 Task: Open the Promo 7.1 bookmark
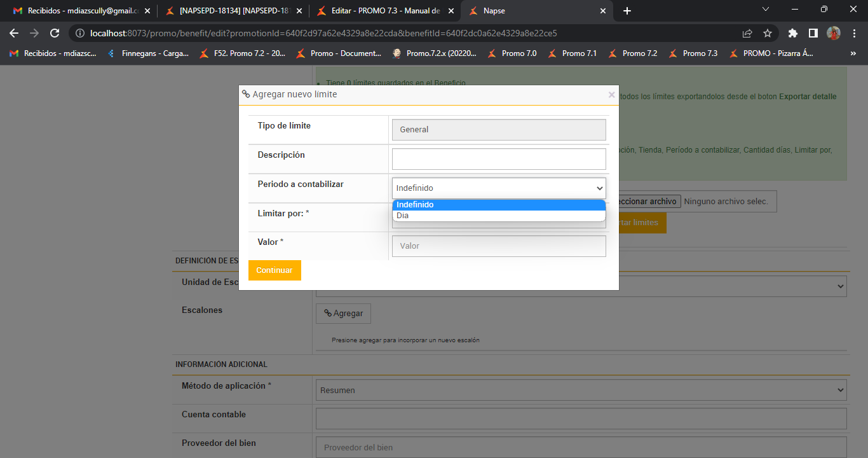coord(572,53)
